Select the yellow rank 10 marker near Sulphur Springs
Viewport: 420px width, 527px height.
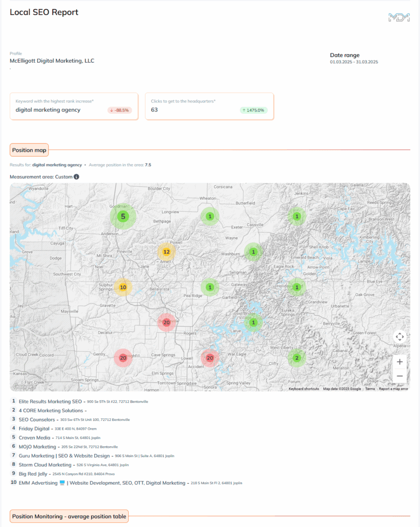123,287
